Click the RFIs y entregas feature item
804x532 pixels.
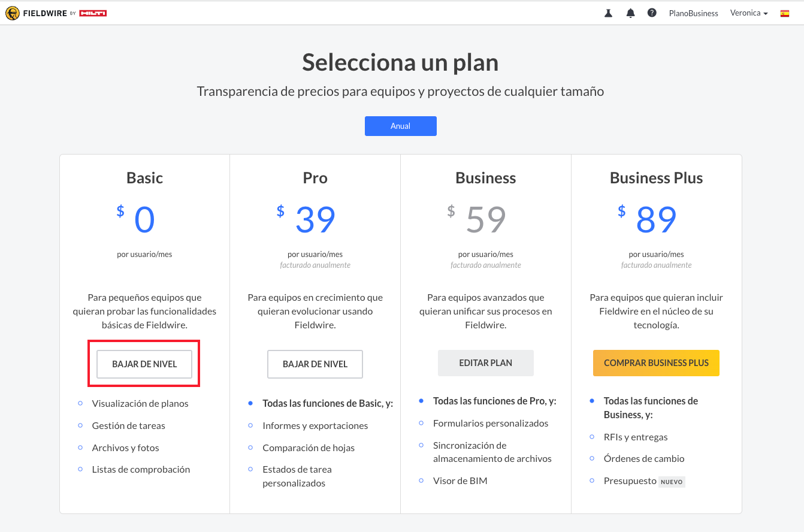[636, 437]
